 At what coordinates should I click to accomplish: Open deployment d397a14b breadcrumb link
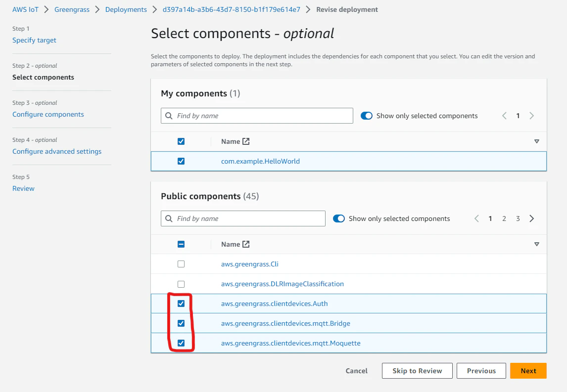click(232, 9)
